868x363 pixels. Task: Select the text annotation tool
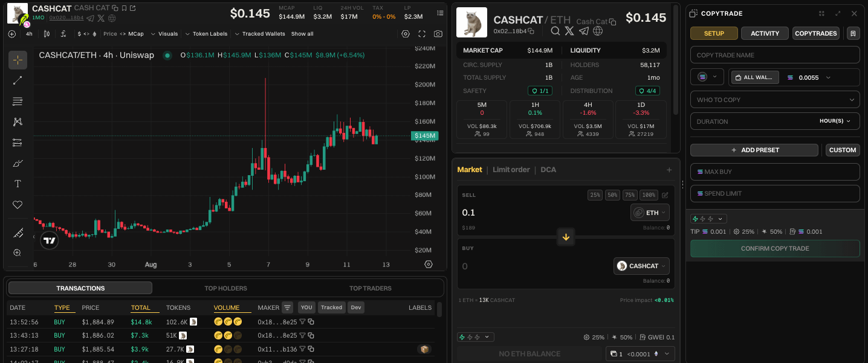point(18,184)
